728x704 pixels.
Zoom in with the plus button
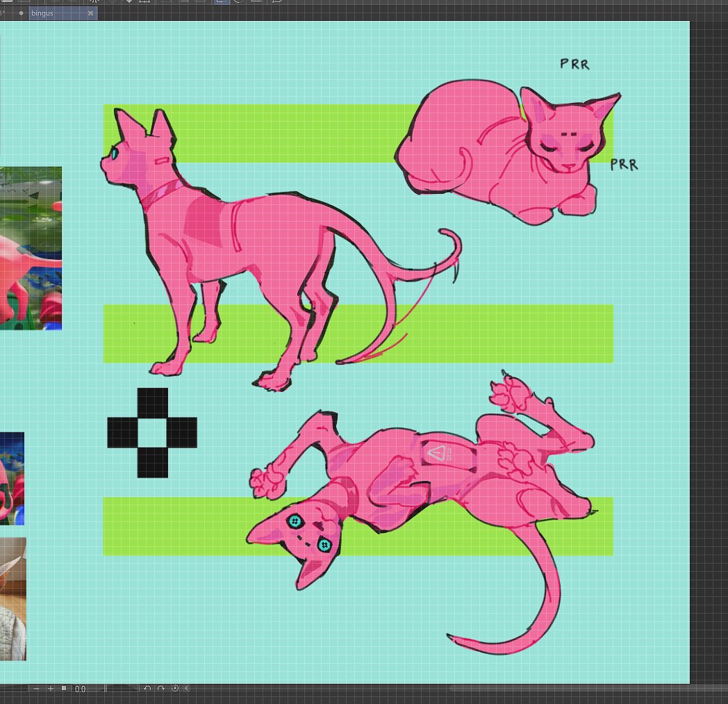51,689
